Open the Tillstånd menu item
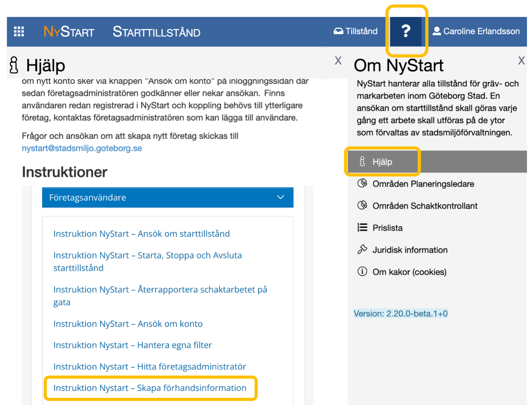The image size is (532, 407). click(356, 31)
